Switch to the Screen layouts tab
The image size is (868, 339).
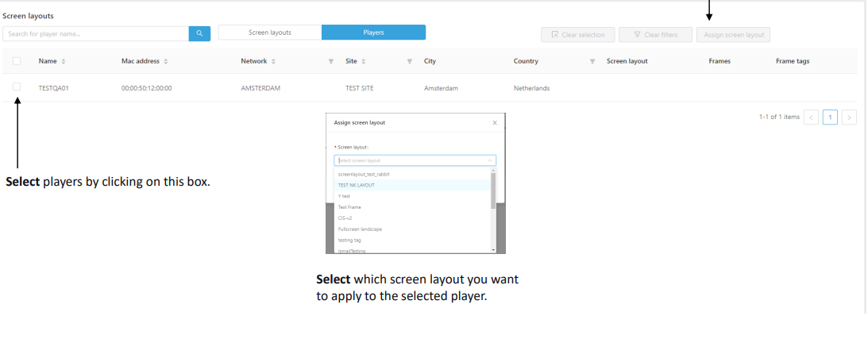tap(270, 33)
